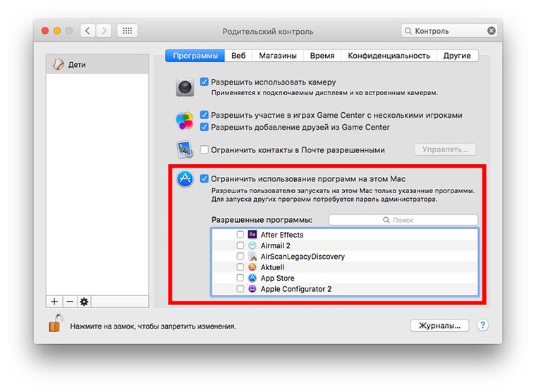This screenshot has height=392, width=536.
Task: Click the camera icon
Action: (x=185, y=87)
